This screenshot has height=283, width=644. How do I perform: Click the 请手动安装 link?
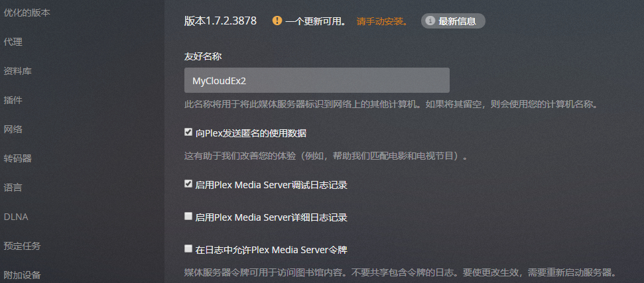[383, 21]
